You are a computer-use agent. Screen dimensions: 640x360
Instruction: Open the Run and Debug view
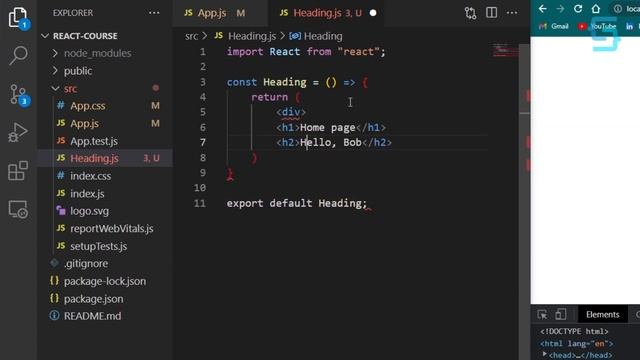point(18,132)
